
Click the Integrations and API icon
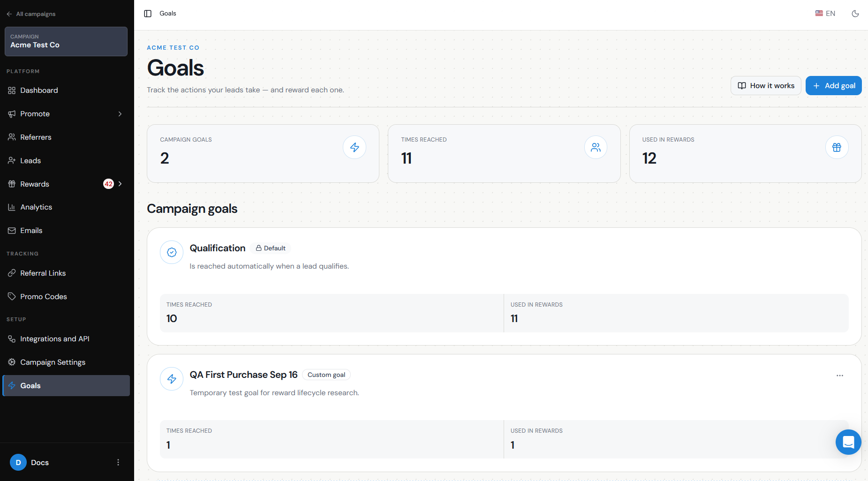coord(12,339)
